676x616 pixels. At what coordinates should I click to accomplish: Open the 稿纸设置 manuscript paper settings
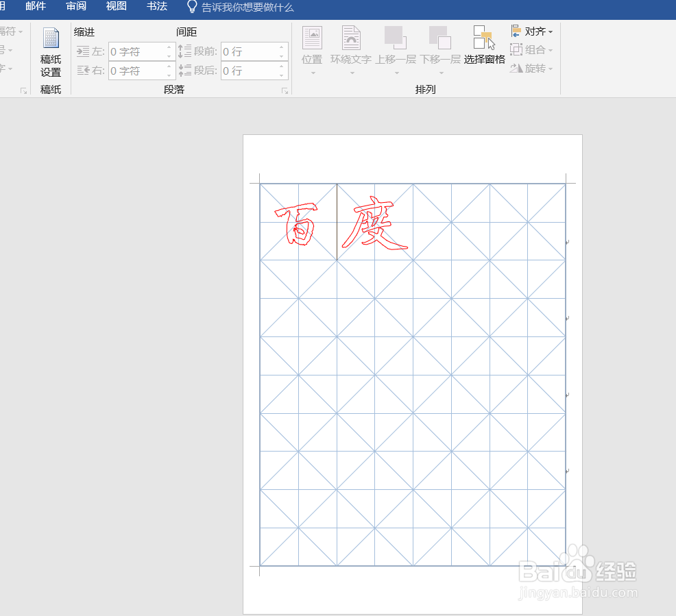[51, 52]
